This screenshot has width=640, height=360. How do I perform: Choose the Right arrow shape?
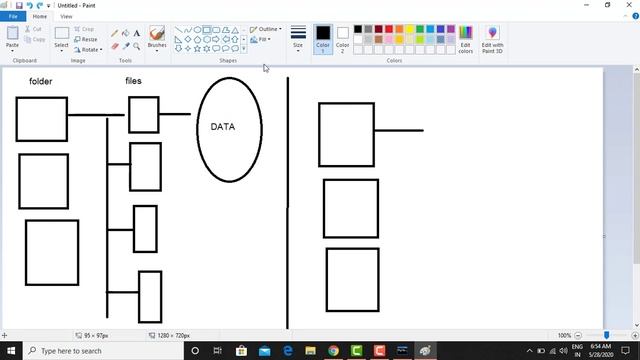pos(216,40)
